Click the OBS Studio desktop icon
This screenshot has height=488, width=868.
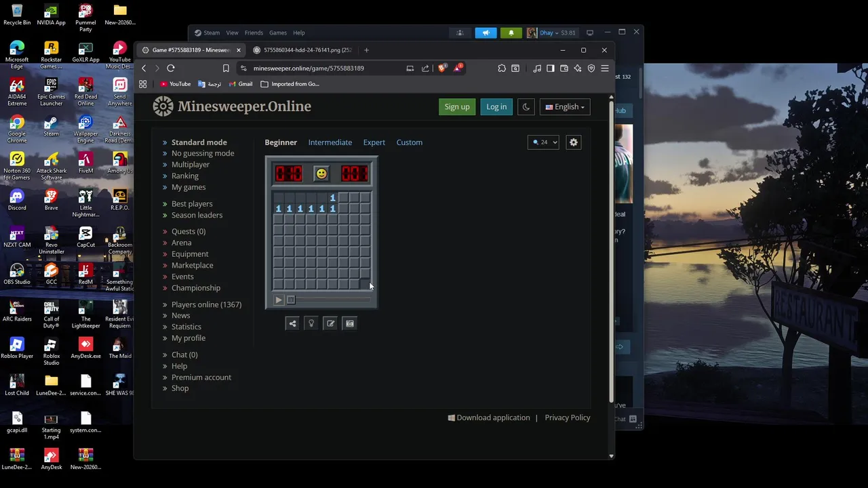pos(17,274)
